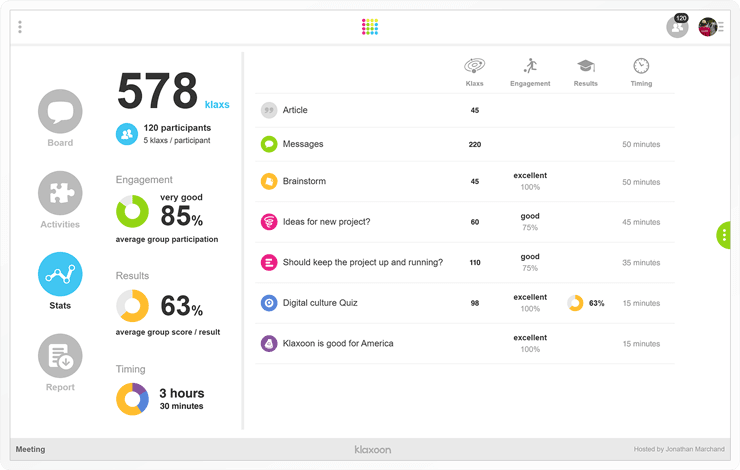Click the green Engagement donut chart
The image size is (740, 470).
tap(132, 212)
